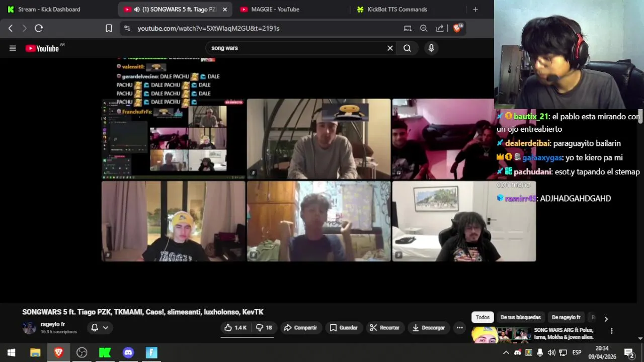This screenshot has height=362, width=644.
Task: Show more filter chips with arrow
Action: tap(606, 319)
